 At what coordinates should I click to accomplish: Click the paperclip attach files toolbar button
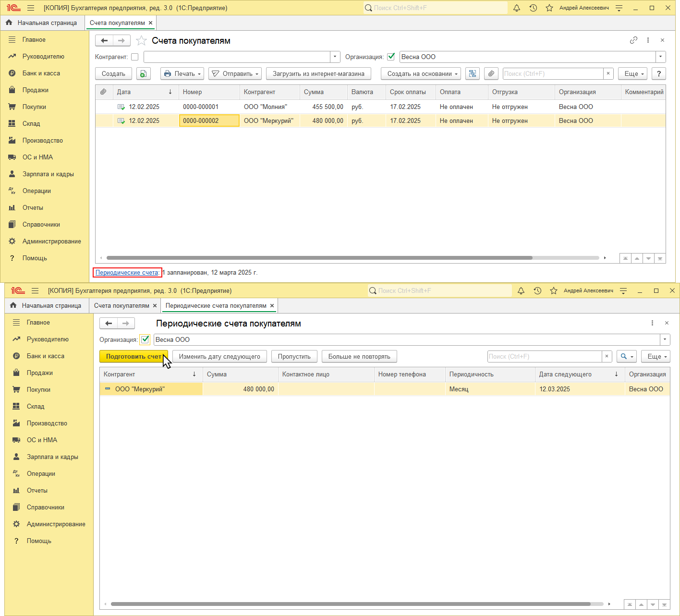point(491,73)
